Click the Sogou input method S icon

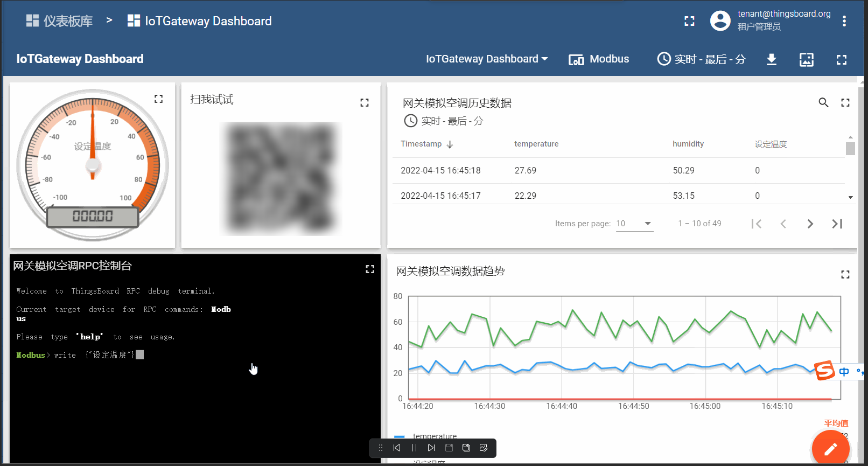click(x=824, y=371)
